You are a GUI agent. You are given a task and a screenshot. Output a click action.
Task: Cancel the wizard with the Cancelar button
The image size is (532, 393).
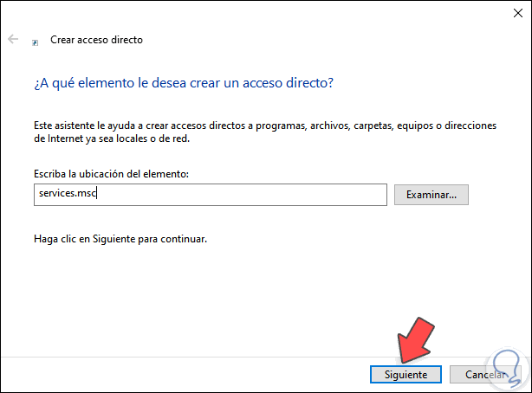(x=483, y=375)
